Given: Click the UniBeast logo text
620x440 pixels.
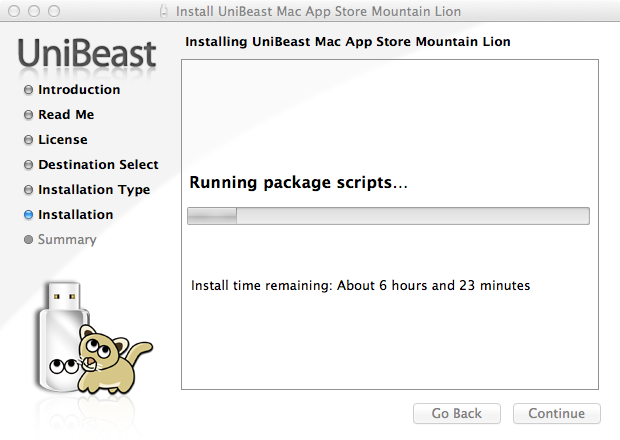Looking at the screenshot, I should pyautogui.click(x=87, y=54).
